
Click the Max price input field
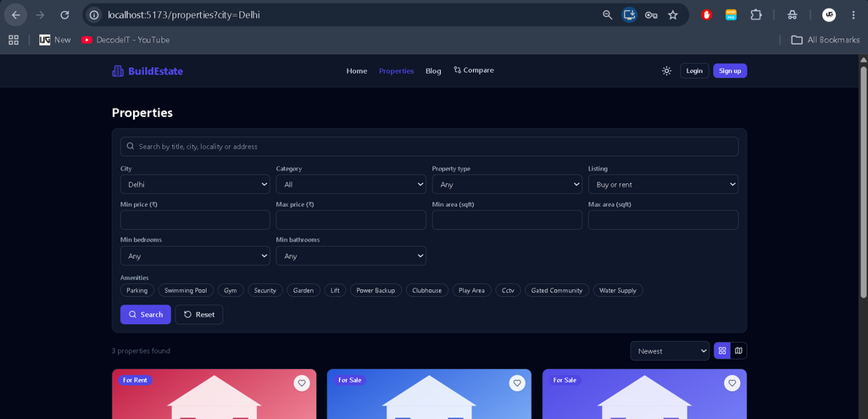pos(351,220)
